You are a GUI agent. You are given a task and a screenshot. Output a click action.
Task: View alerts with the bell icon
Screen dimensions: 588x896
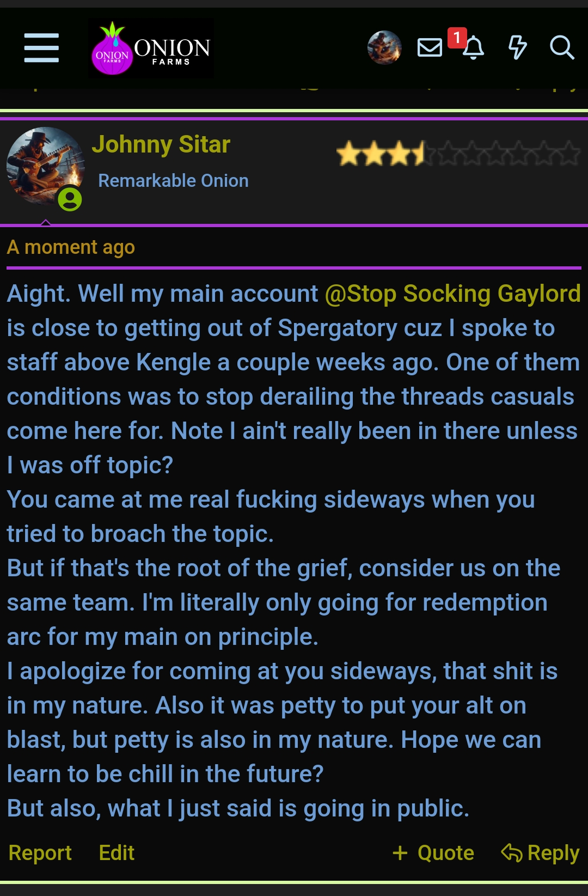[474, 48]
